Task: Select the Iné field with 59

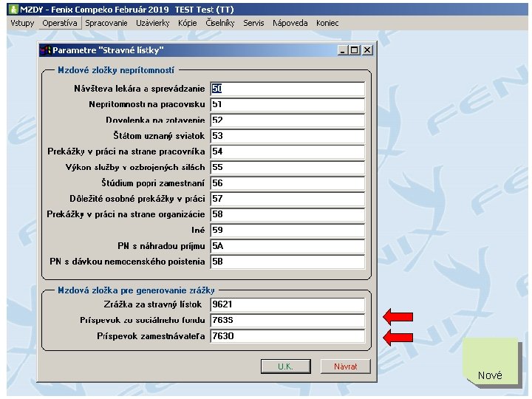Action: pos(287,231)
